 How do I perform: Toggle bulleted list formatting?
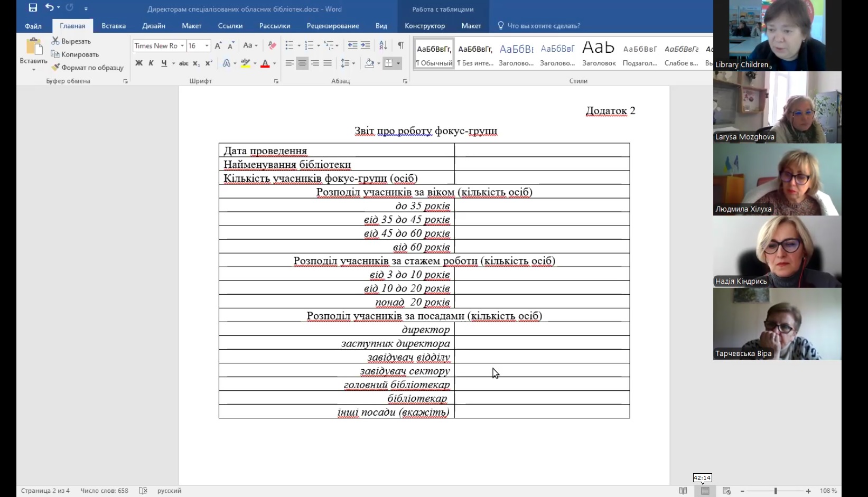(x=290, y=45)
